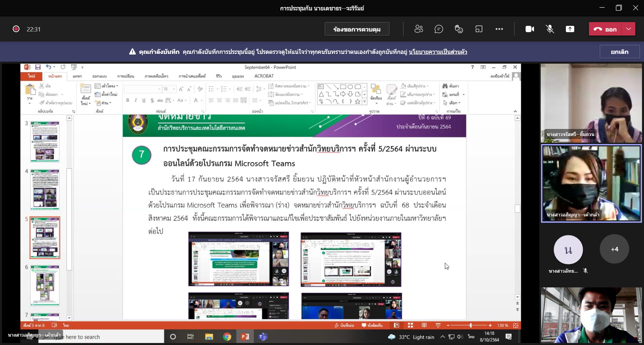The image size is (644, 345).
Task: Open the participants panel in Teams
Action: [419, 29]
